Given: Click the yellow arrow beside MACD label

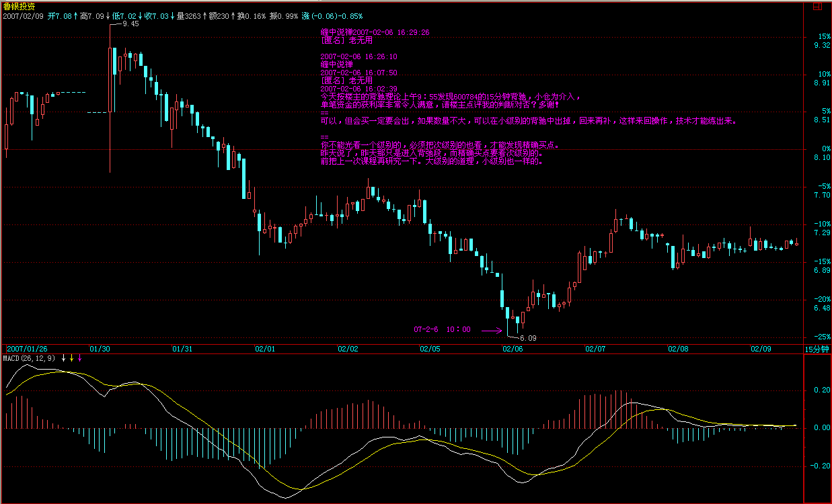Looking at the screenshot, I should coord(72,358).
